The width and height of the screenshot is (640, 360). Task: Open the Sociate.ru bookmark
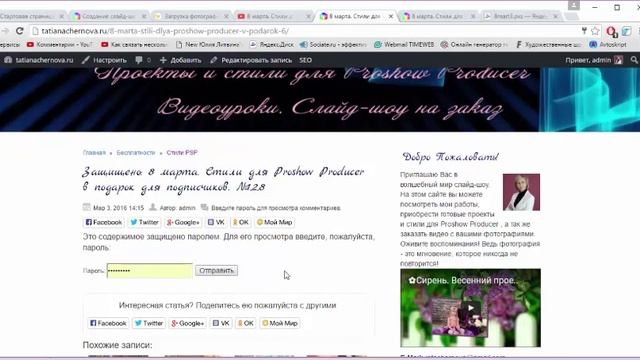333,44
